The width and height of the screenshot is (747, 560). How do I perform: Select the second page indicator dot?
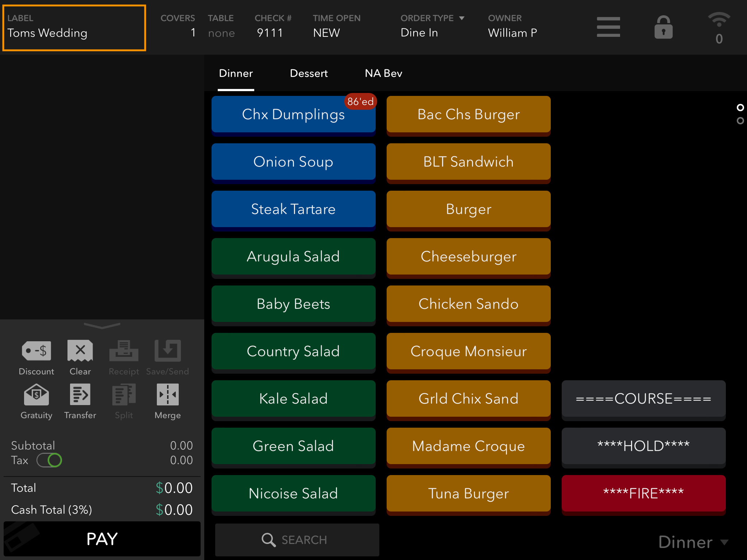click(740, 121)
